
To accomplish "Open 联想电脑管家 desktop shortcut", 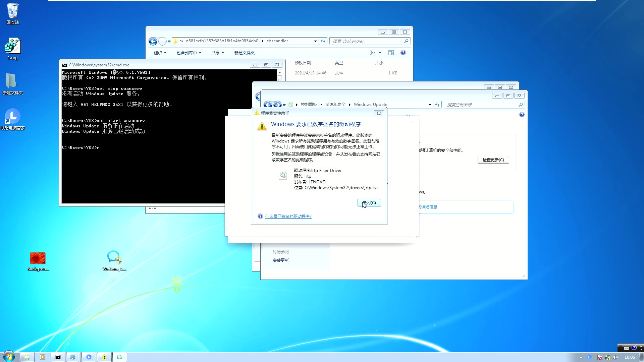I will click(x=13, y=119).
